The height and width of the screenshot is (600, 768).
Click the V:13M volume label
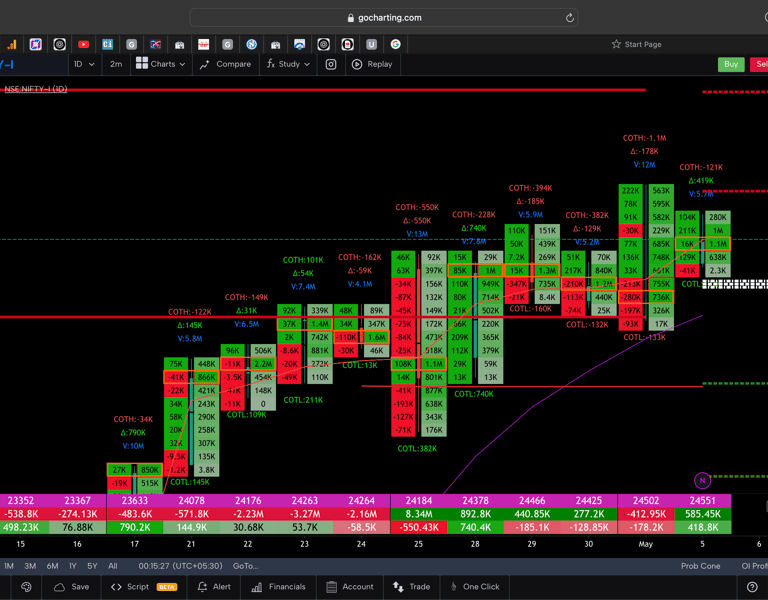417,234
